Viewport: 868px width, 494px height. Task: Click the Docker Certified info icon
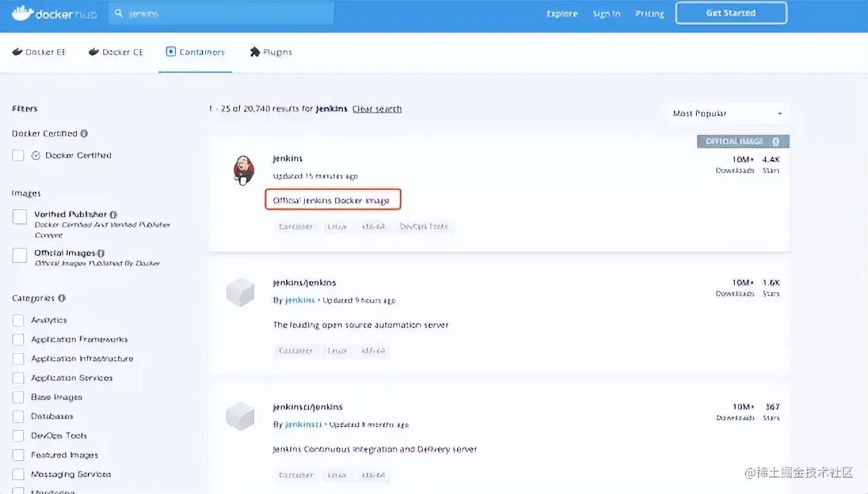[84, 134]
